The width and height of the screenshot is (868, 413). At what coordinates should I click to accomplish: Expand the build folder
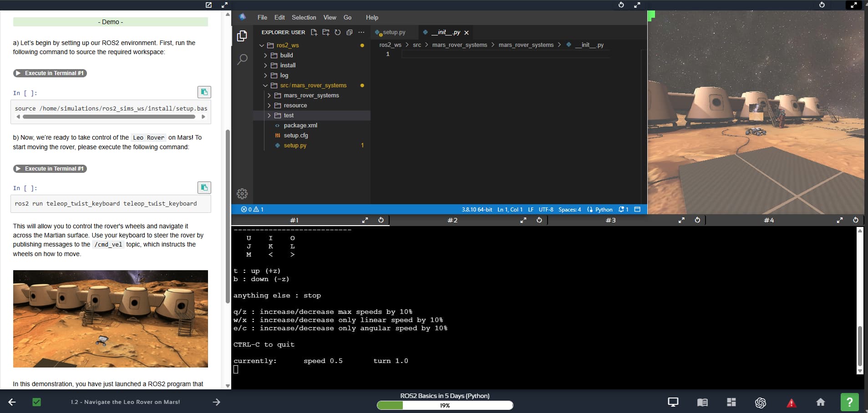[286, 55]
